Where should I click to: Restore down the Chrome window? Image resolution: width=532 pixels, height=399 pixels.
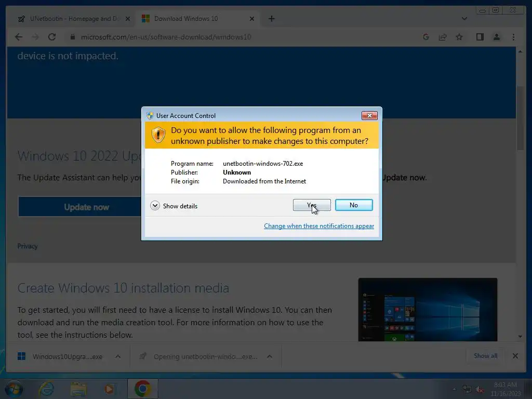pyautogui.click(x=495, y=10)
